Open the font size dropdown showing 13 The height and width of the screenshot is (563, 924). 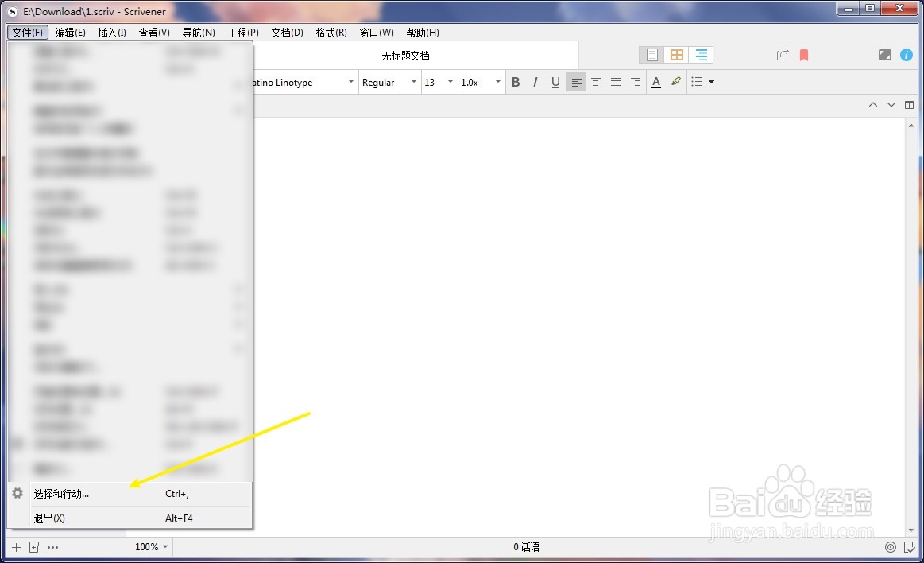point(439,81)
